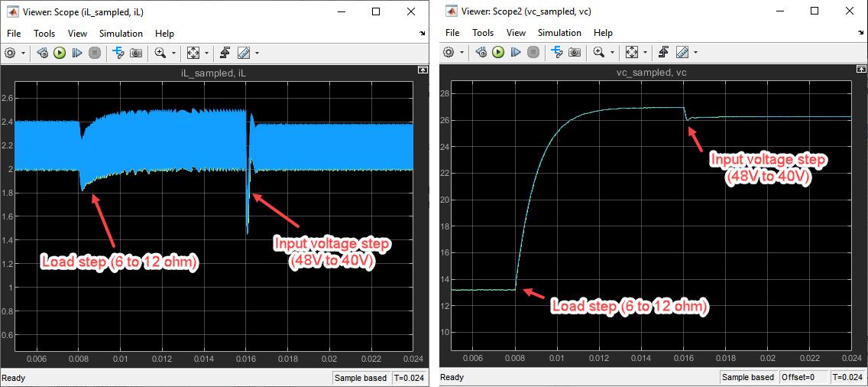Click signal selector icon in Scope2 toolbar
868x387 pixels.
point(557,52)
